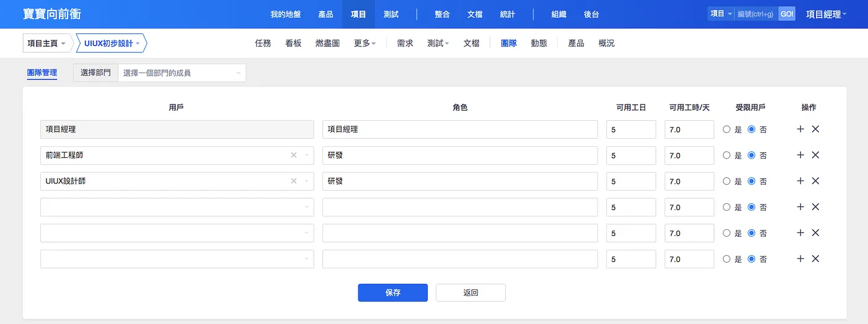The image size is (868, 324).
Task: Select the 團隊管理 section link
Action: (42, 73)
